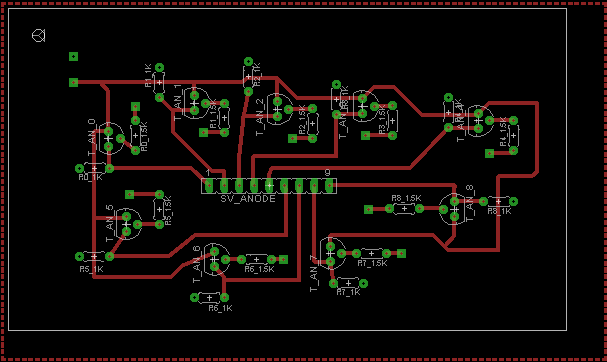Pick the R7_1.5K resistor body origin cross
This screenshot has height=362, width=607.
(x=371, y=254)
